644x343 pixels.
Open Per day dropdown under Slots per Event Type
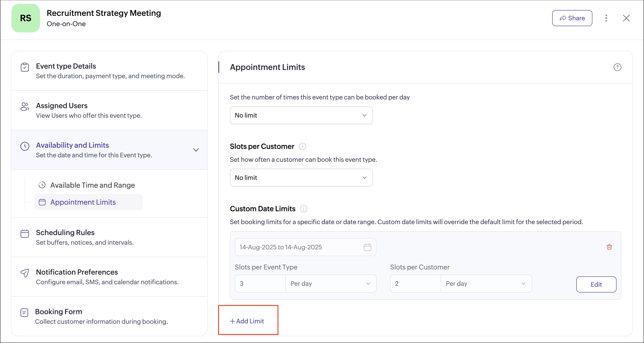click(330, 284)
